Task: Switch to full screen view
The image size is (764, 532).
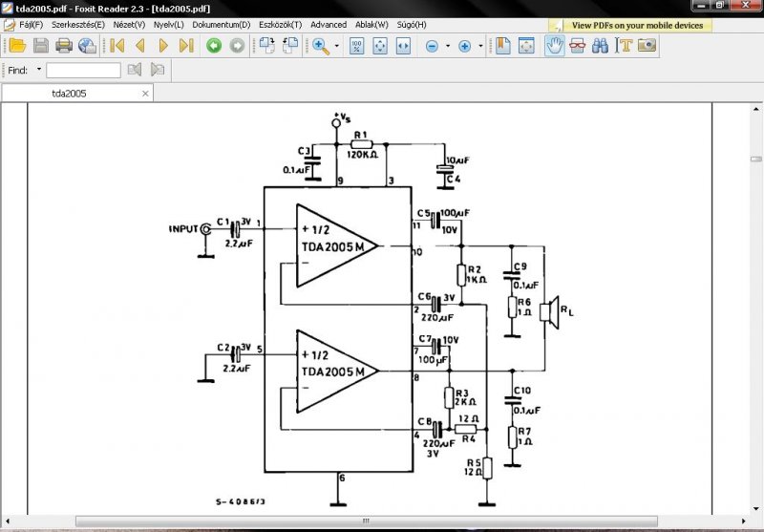Action: click(x=526, y=46)
